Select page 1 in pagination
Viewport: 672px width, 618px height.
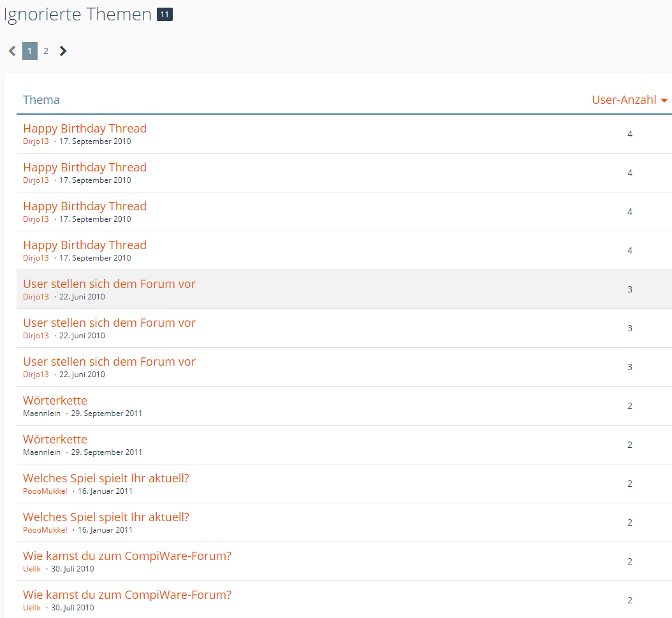(x=29, y=51)
